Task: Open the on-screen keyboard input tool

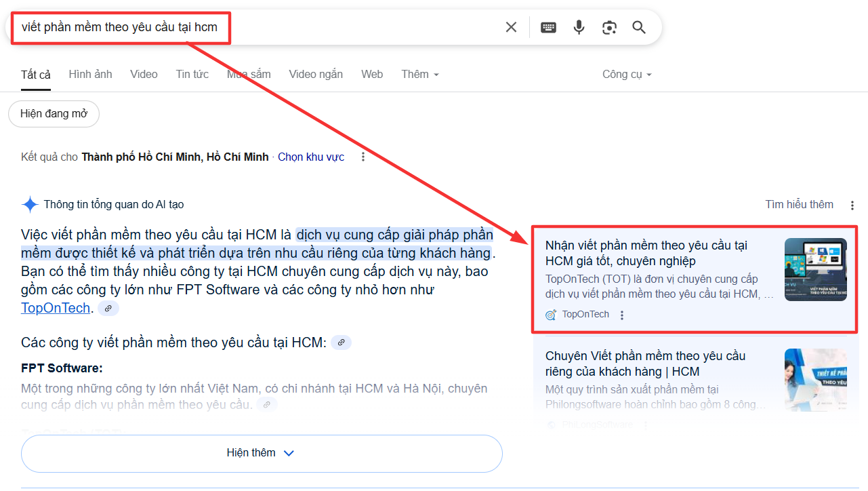Action: coord(548,27)
